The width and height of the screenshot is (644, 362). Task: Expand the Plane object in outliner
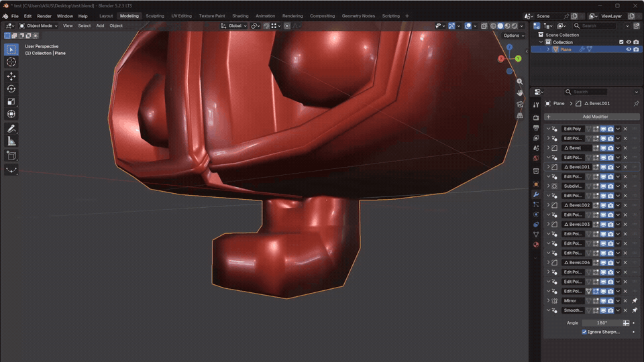point(548,49)
